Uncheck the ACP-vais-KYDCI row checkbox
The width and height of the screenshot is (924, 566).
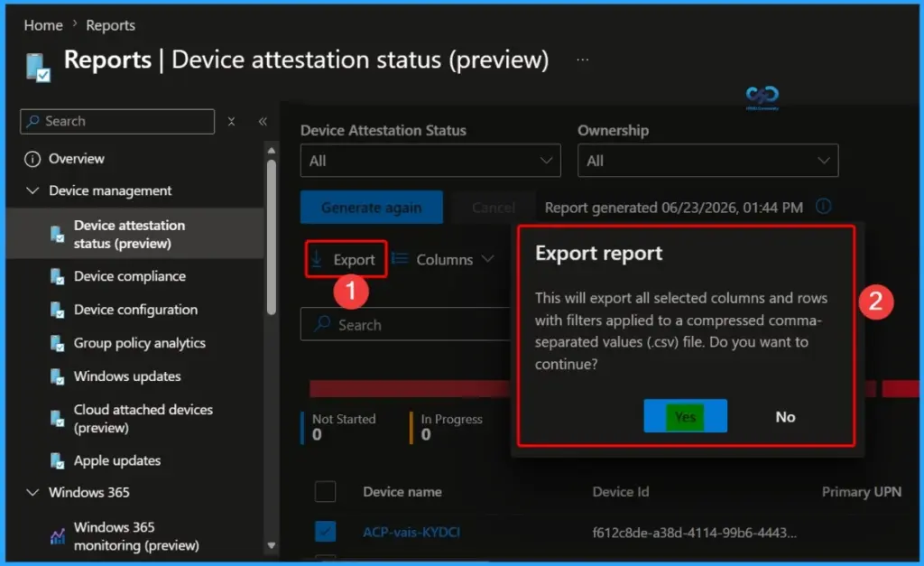pyautogui.click(x=325, y=531)
